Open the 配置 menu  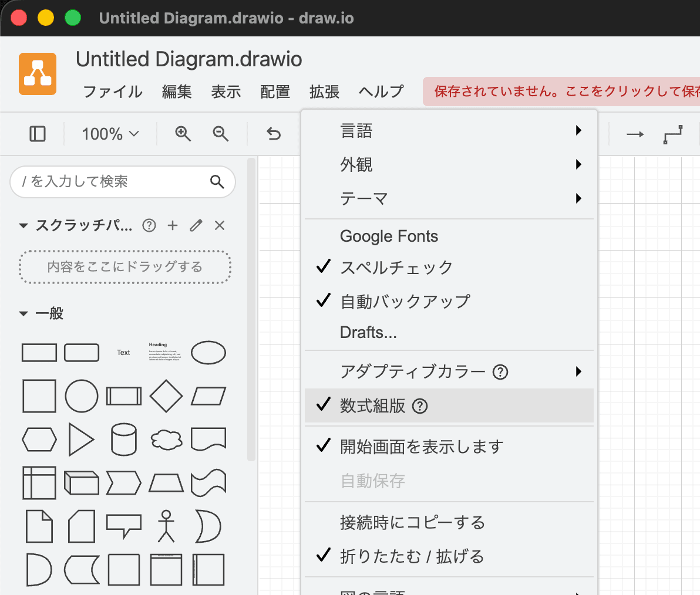pos(275,92)
